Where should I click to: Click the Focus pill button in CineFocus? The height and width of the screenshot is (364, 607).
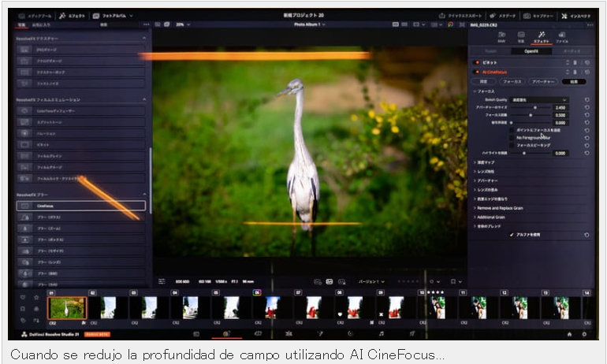pyautogui.click(x=512, y=82)
